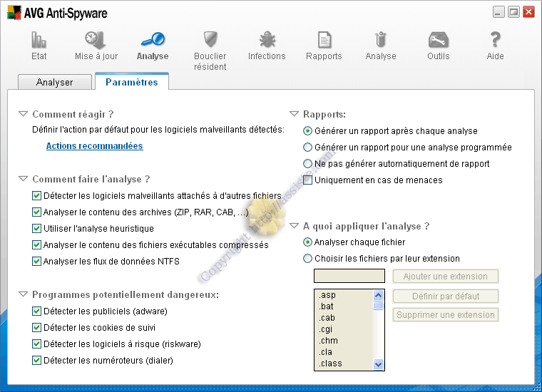The image size is (542, 392).
Task: Maximize the AVG Anti-Spyware window
Action: point(513,12)
